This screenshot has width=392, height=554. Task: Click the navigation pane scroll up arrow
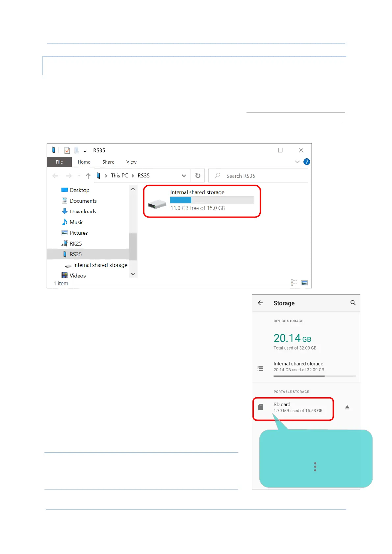(133, 189)
